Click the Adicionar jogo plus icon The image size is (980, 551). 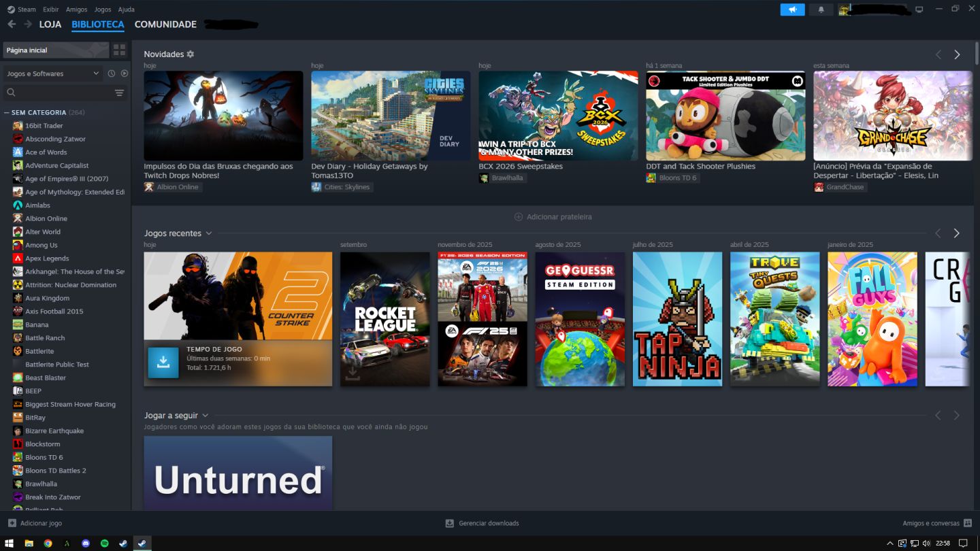(x=12, y=523)
